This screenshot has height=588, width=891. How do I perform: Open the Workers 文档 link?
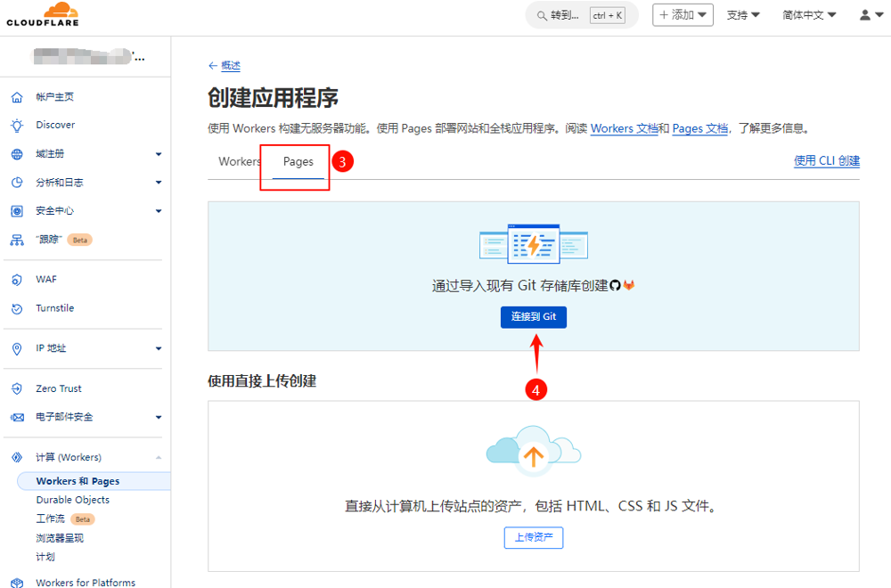tap(624, 129)
